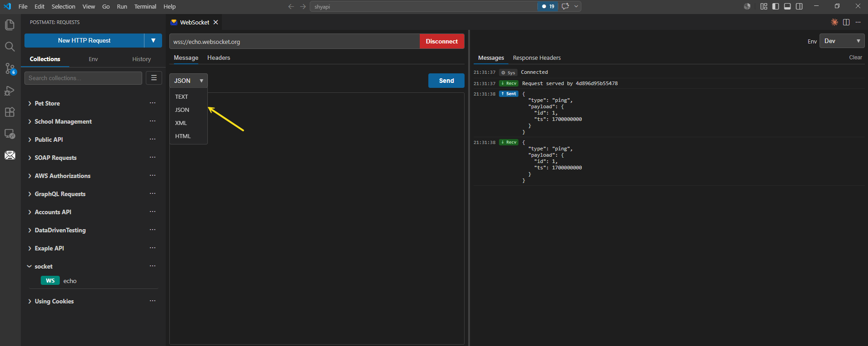Open more options for DataDrivenTesting collection

tap(153, 230)
